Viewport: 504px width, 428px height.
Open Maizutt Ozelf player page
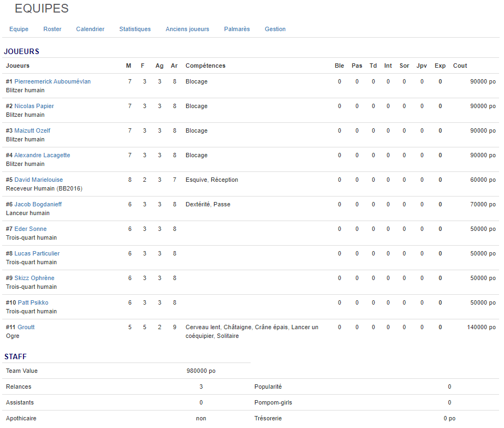click(32, 130)
